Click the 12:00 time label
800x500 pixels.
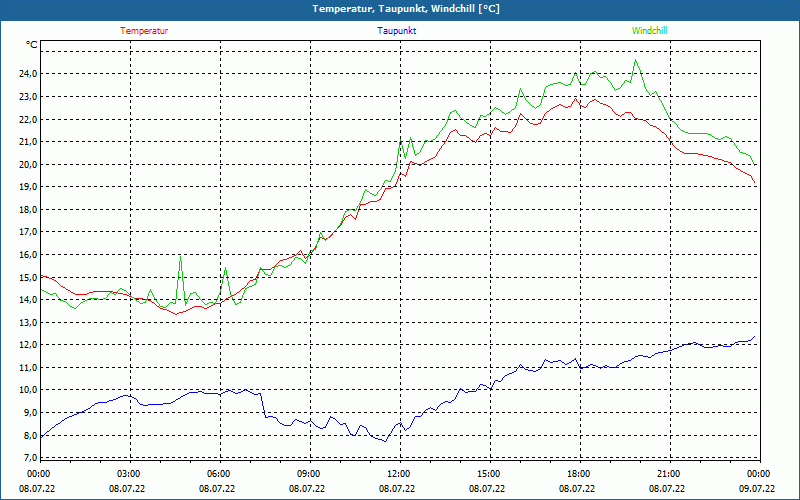coord(398,474)
